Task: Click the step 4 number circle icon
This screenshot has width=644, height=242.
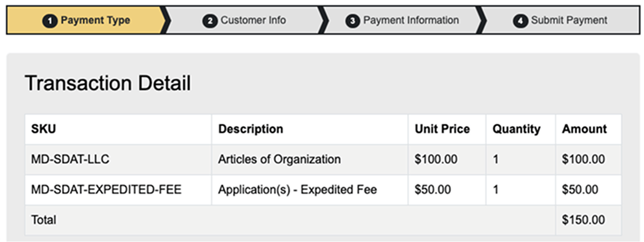Action: pos(520,21)
